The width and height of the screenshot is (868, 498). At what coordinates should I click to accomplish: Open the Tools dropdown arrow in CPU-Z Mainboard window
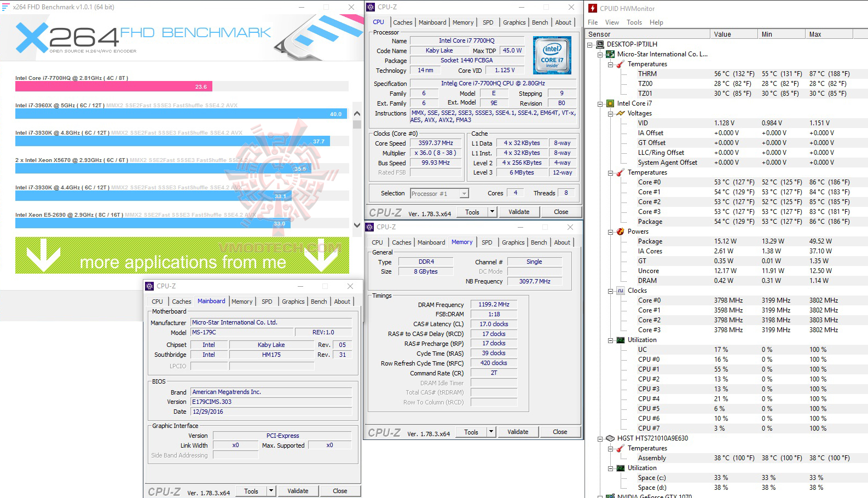(271, 491)
